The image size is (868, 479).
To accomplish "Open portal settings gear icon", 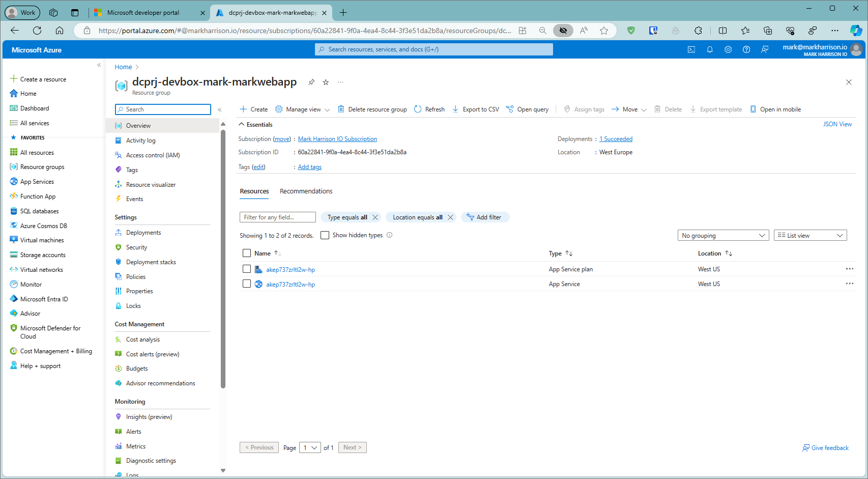I will tap(728, 49).
